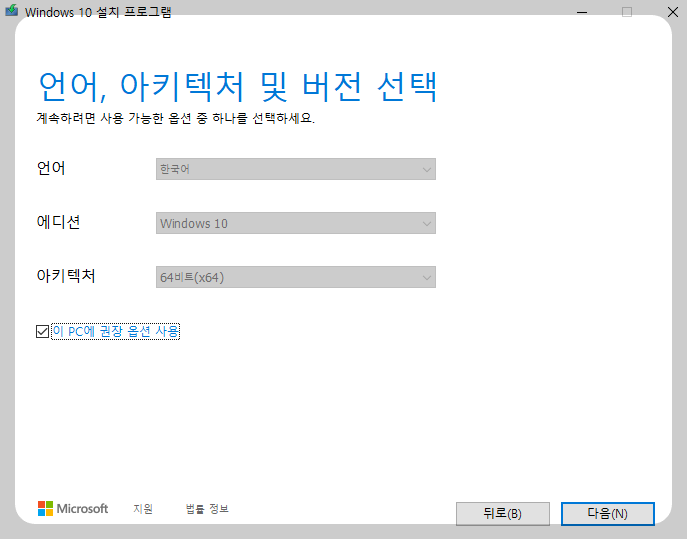Screen dimensions: 687x539
Task: Click the Windows 10 setup title bar icon
Action: (11, 11)
